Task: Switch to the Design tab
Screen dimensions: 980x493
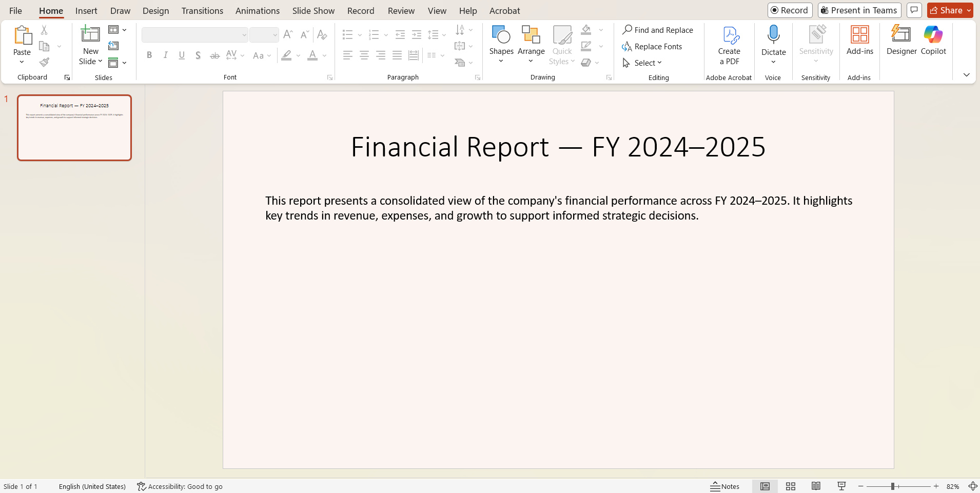Action: pyautogui.click(x=155, y=11)
